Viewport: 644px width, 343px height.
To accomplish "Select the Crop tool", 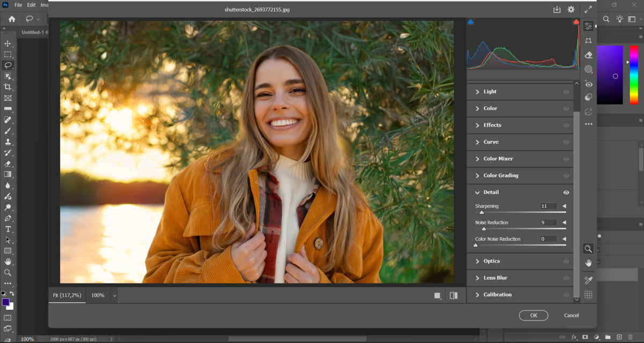I will (x=8, y=87).
